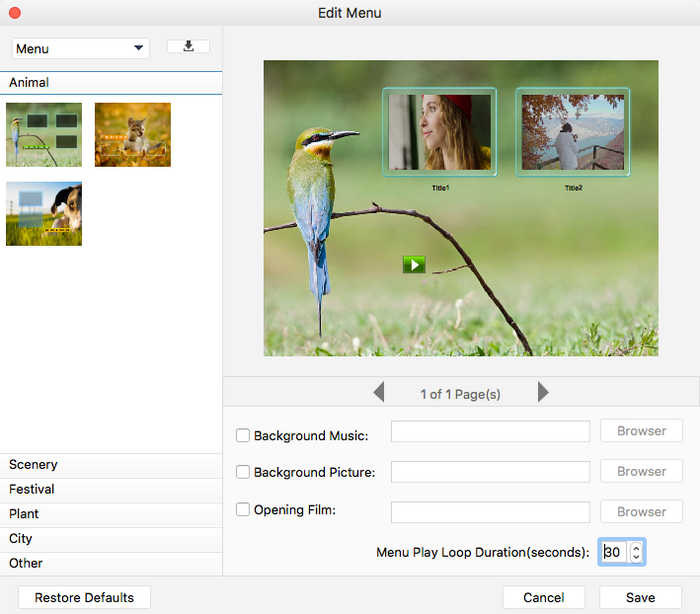This screenshot has width=700, height=614.
Task: Click the '1 of 1 Page(s)' indicator
Action: coord(460,394)
